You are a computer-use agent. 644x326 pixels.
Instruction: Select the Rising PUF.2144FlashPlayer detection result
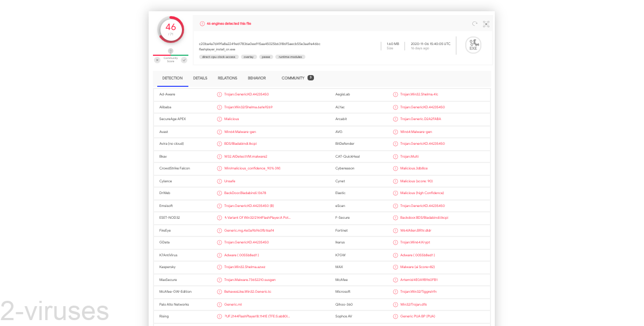coord(257,316)
